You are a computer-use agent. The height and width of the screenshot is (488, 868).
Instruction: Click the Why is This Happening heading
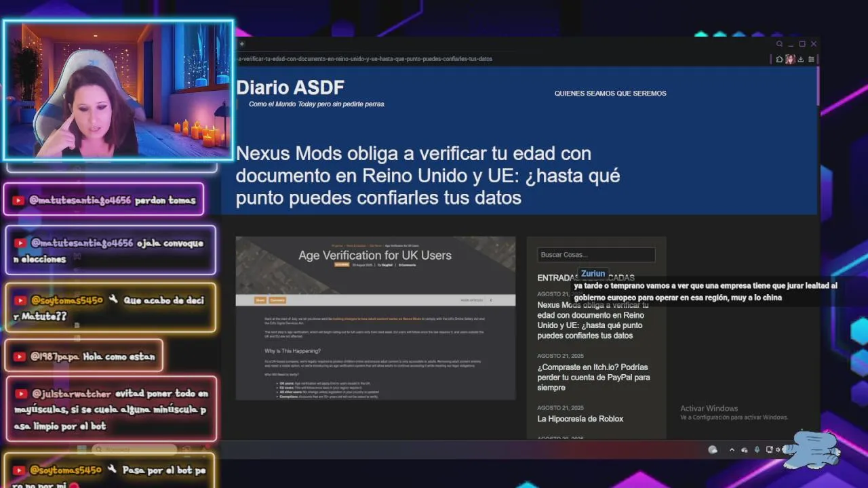coord(293,351)
